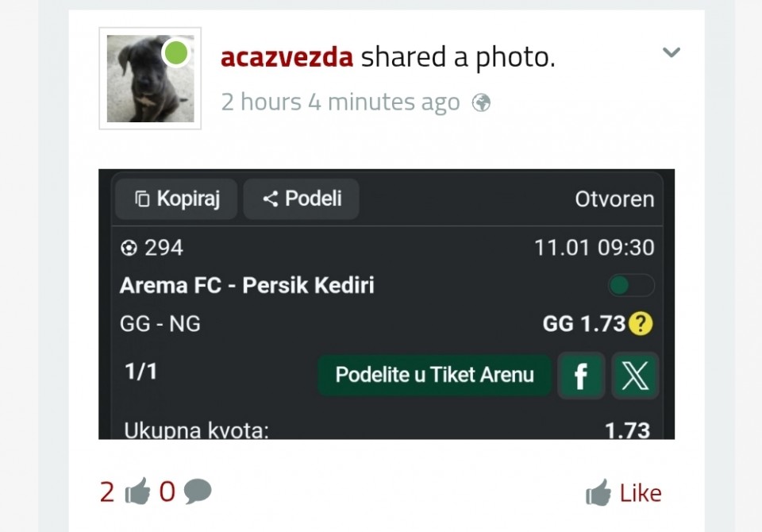
Task: Click the thumbs-up likes count icon
Action: [x=137, y=492]
